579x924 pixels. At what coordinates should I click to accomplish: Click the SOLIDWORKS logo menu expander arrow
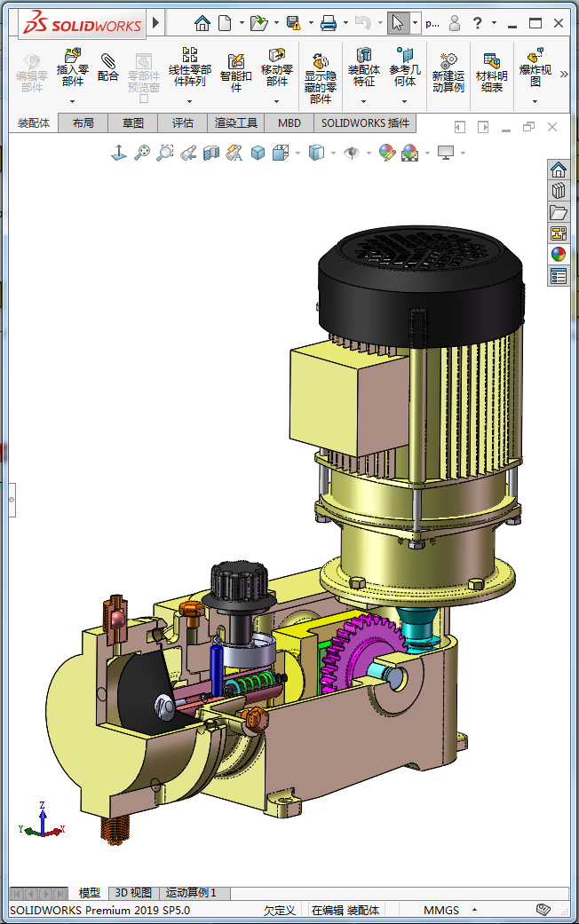[x=156, y=23]
